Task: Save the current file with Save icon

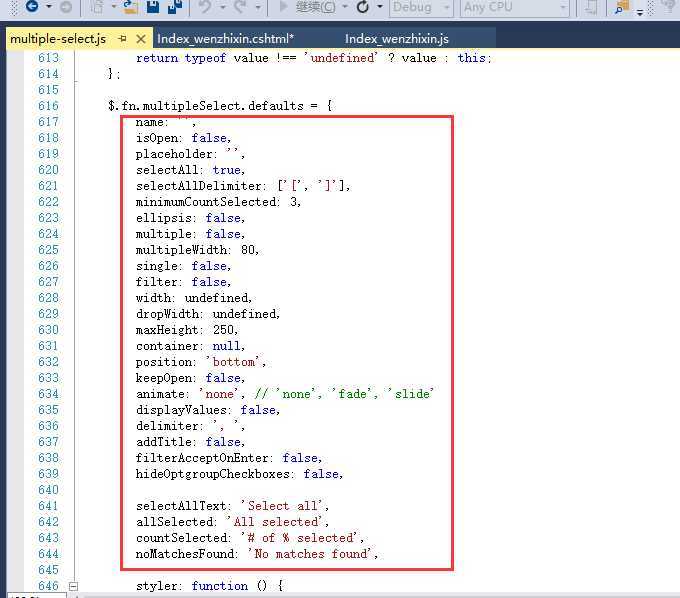Action: [x=153, y=7]
